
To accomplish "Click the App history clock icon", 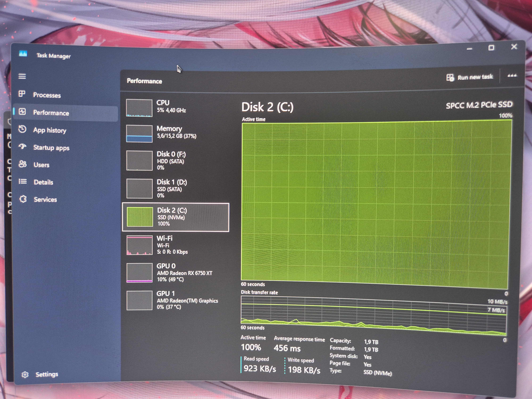I will pyautogui.click(x=22, y=129).
